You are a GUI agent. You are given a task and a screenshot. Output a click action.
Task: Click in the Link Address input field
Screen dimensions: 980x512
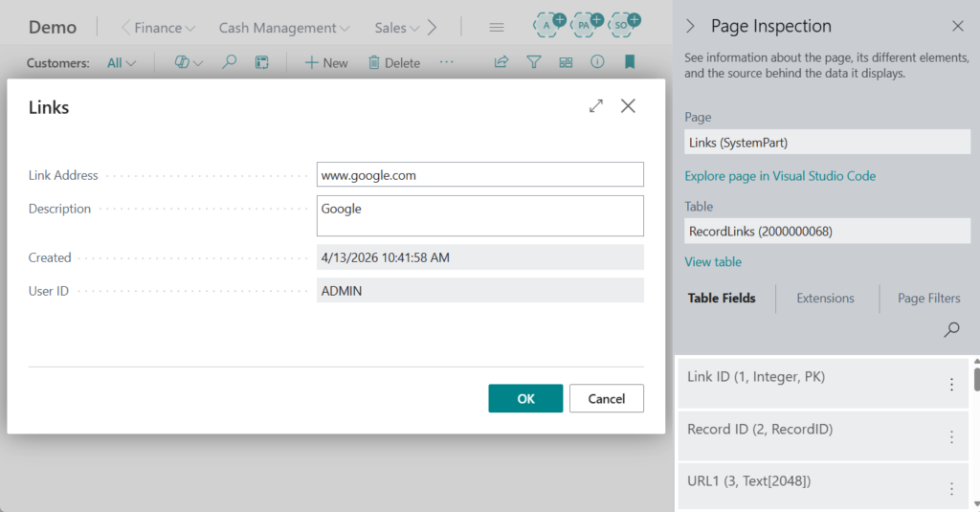(479, 175)
